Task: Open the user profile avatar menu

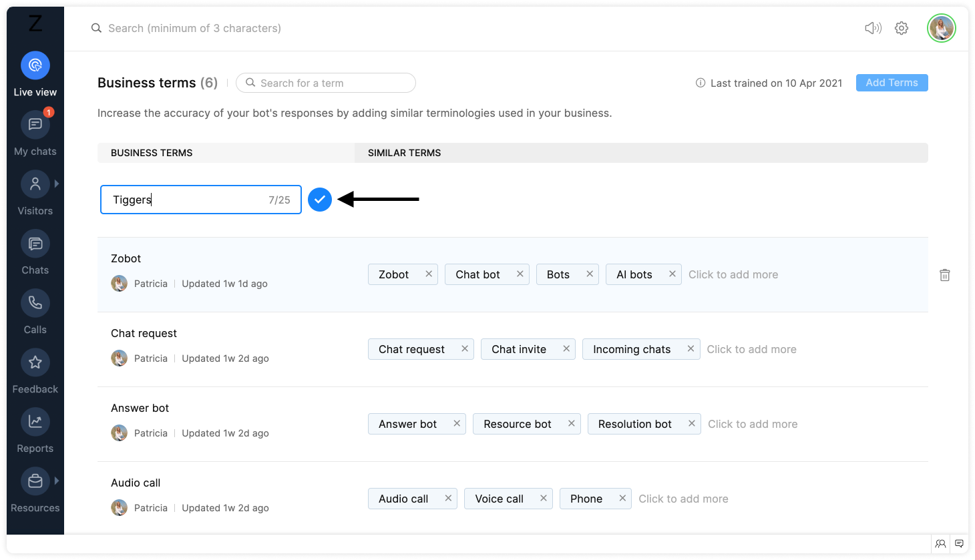Action: pos(941,28)
